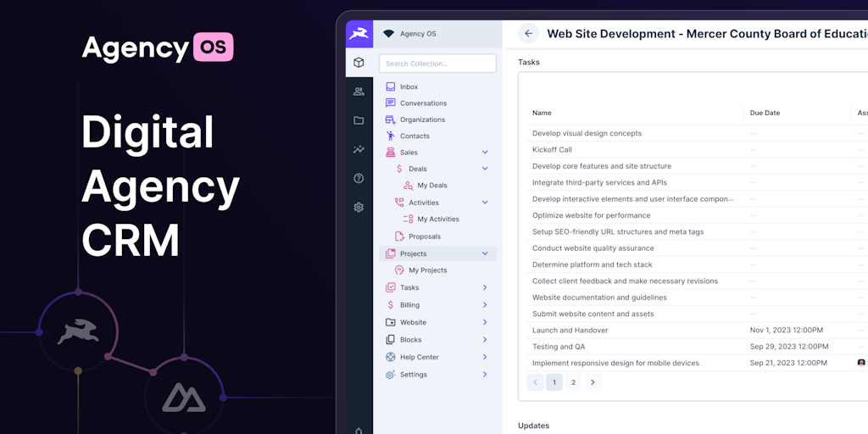This screenshot has height=434, width=868.
Task: Open the Content module cube icon
Action: tap(359, 63)
